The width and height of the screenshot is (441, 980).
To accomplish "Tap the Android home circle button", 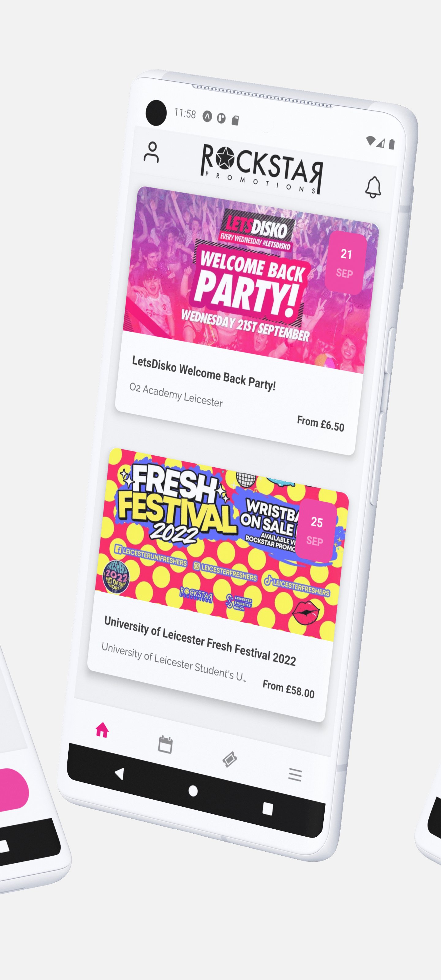I will [193, 791].
